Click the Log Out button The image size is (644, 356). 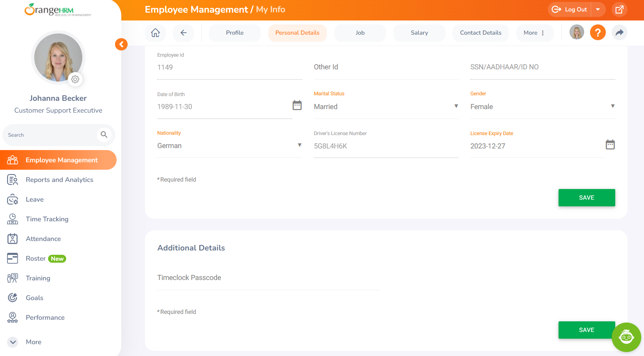click(570, 9)
